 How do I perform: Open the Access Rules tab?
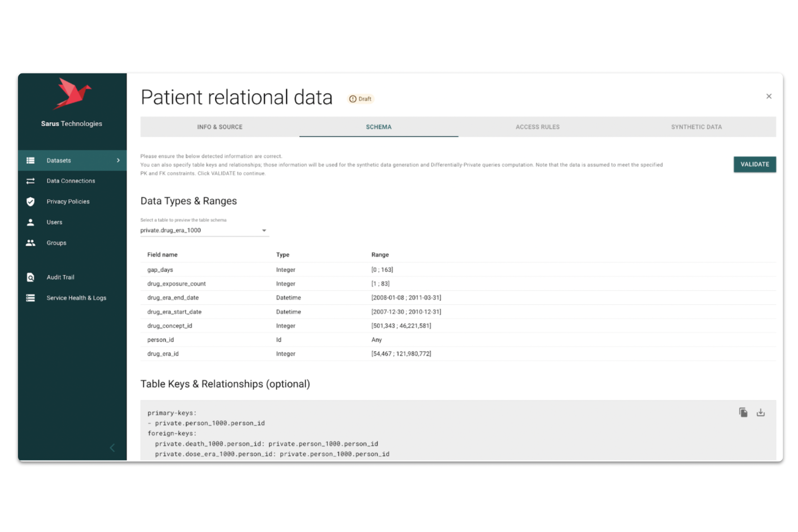(538, 127)
